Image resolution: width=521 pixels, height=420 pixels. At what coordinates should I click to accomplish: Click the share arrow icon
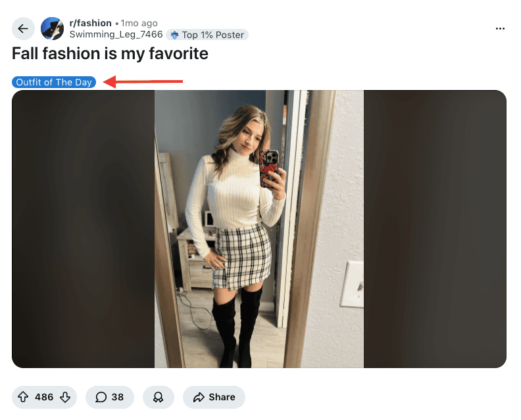tap(198, 397)
